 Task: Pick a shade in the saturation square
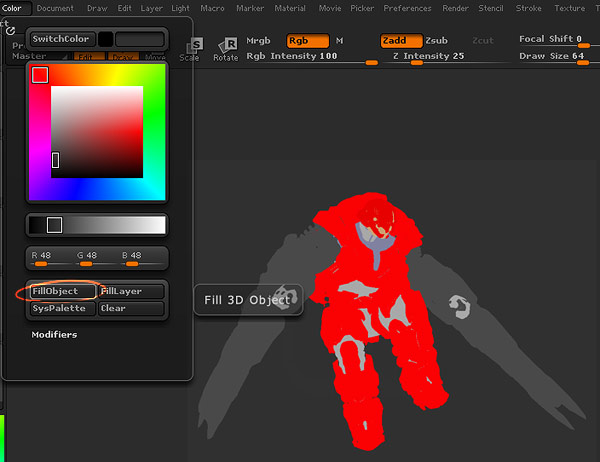pyautogui.click(x=97, y=132)
